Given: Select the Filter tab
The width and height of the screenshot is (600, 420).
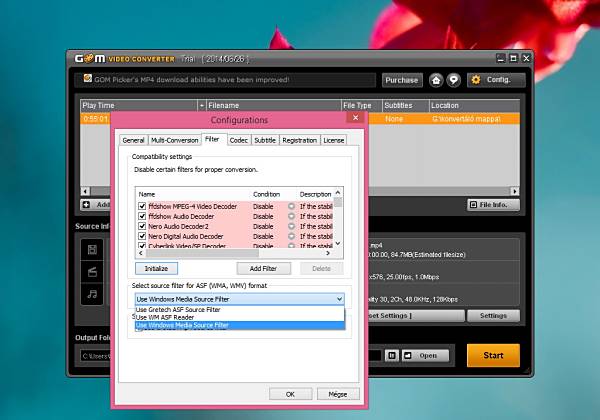Looking at the screenshot, I should (212, 139).
